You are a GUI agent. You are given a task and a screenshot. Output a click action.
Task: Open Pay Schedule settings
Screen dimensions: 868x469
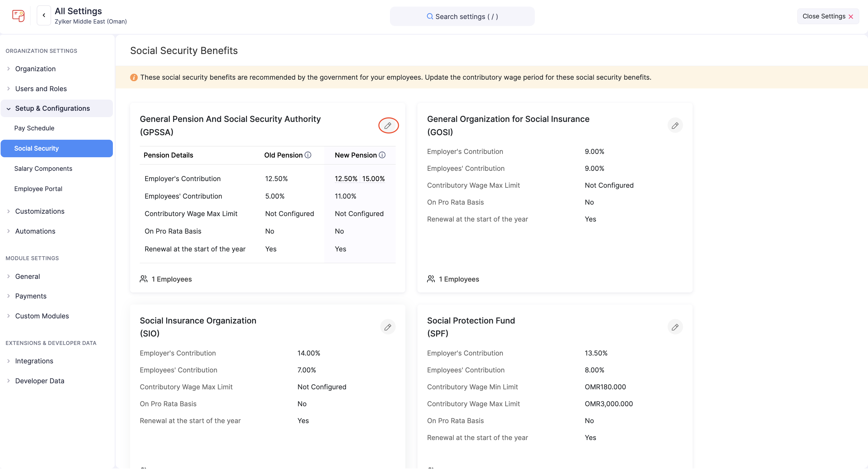click(34, 128)
